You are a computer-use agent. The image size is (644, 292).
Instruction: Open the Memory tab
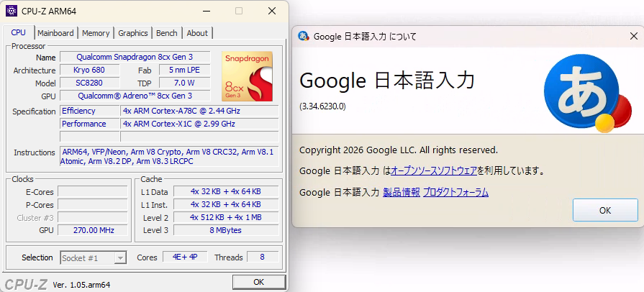96,33
